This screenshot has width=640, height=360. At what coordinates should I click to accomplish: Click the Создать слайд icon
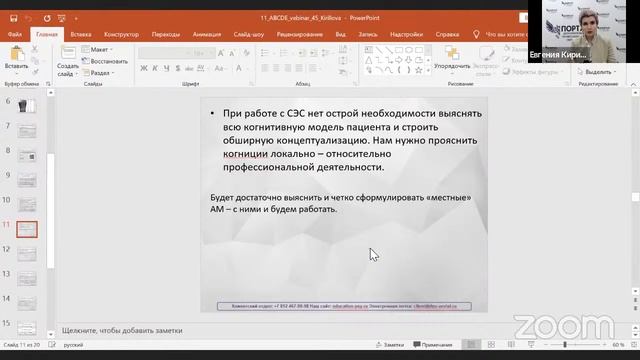tap(68, 53)
